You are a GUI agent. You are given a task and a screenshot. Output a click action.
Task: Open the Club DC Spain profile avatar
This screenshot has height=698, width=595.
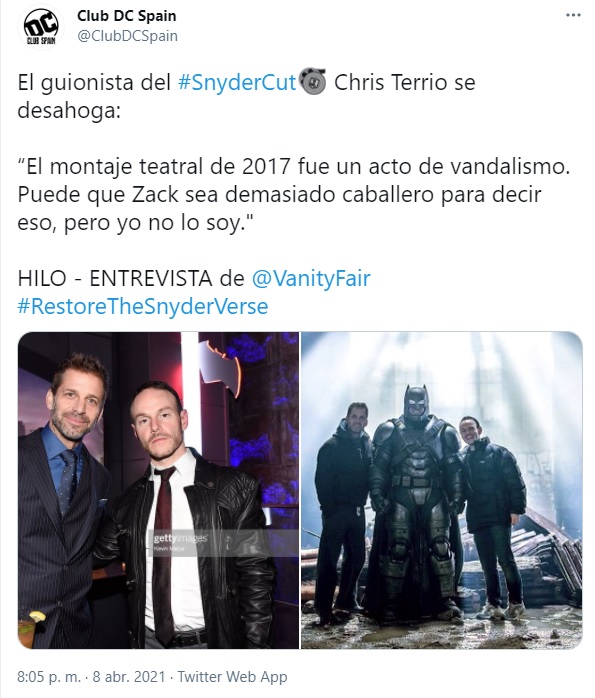click(x=41, y=27)
